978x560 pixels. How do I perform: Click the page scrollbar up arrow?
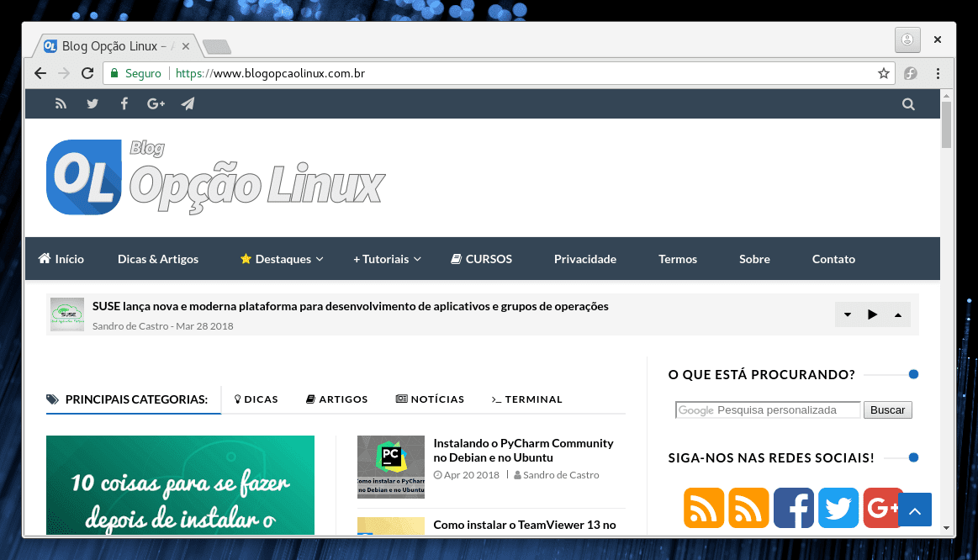(x=946, y=96)
